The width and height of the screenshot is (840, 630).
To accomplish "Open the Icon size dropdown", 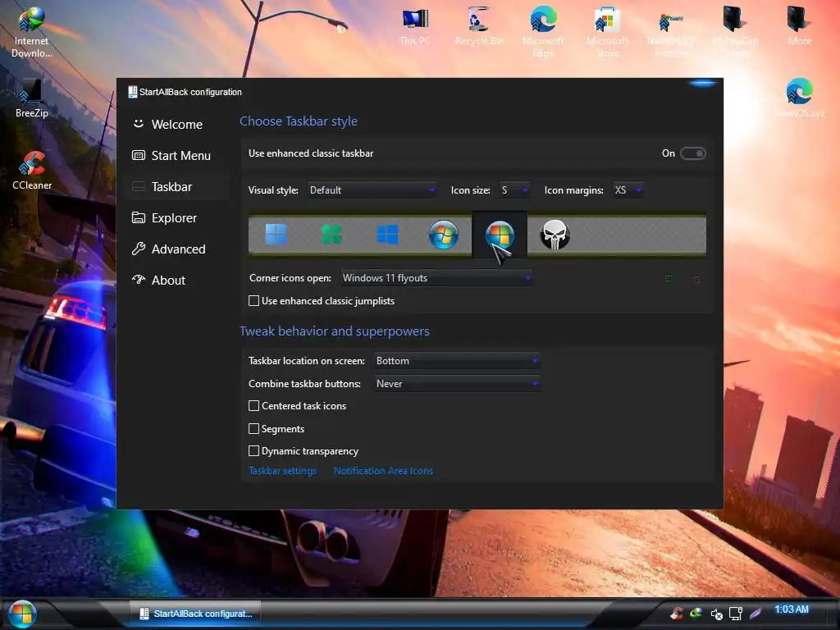I will pyautogui.click(x=515, y=190).
